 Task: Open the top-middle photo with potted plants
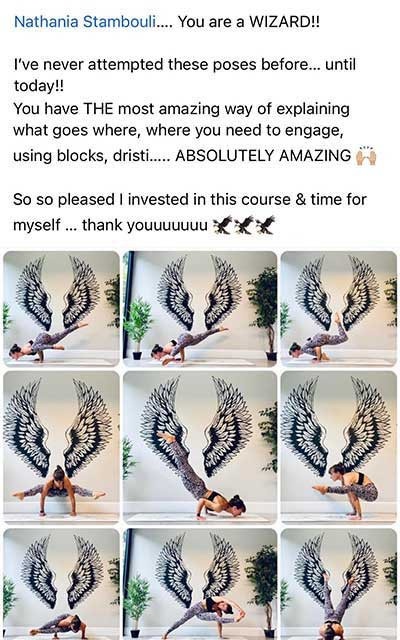200,309
